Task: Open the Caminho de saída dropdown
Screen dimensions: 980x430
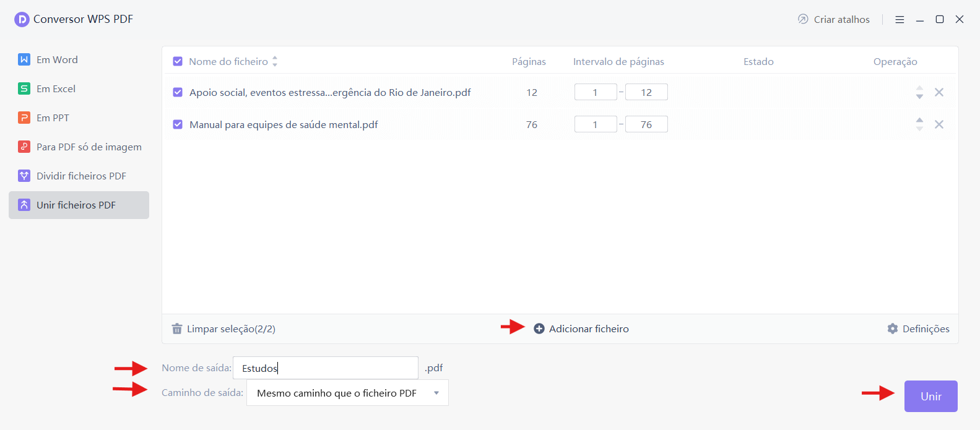Action: coord(347,392)
